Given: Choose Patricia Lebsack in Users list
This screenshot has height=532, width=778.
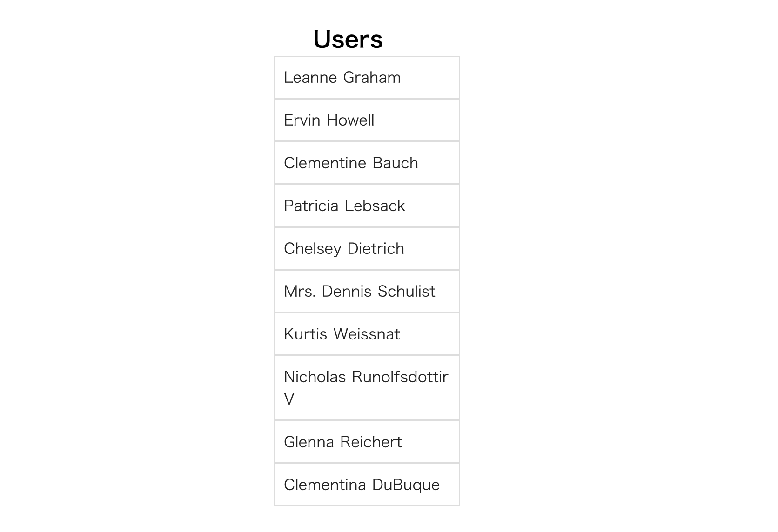Looking at the screenshot, I should (366, 206).
